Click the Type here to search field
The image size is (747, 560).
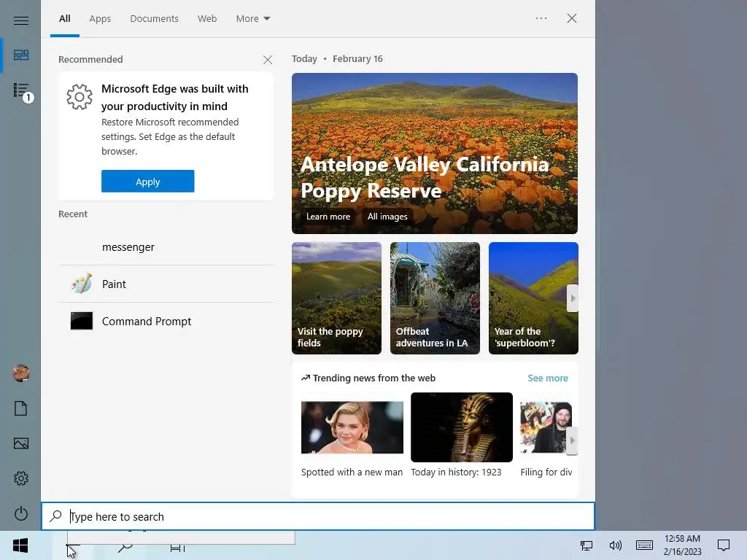(x=318, y=516)
